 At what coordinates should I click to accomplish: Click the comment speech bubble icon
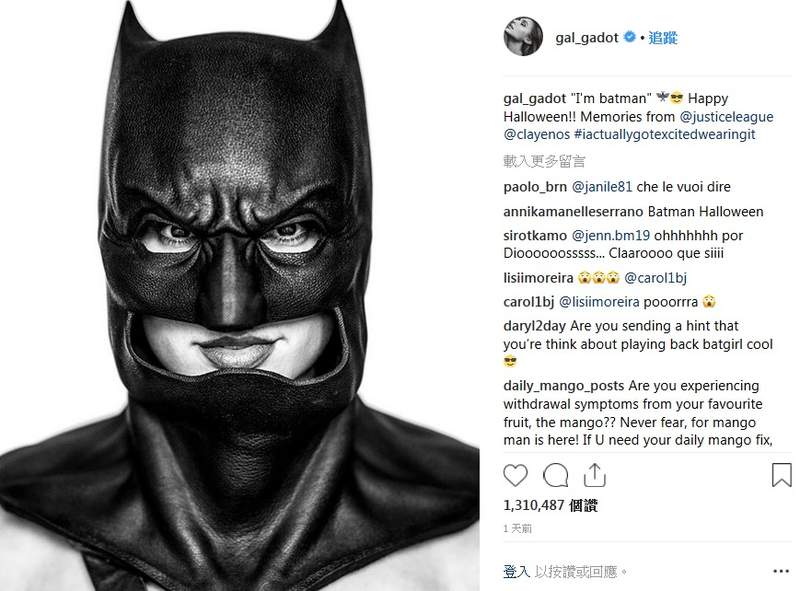(555, 474)
